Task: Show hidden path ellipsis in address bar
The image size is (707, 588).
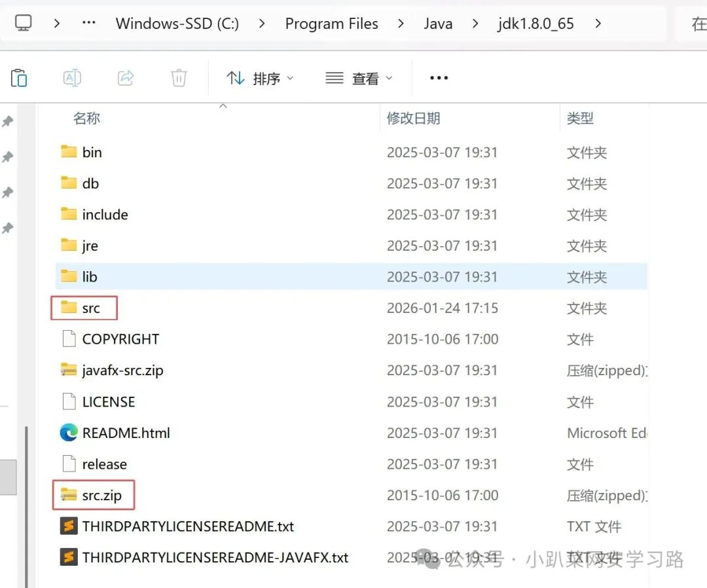Action: [x=89, y=22]
